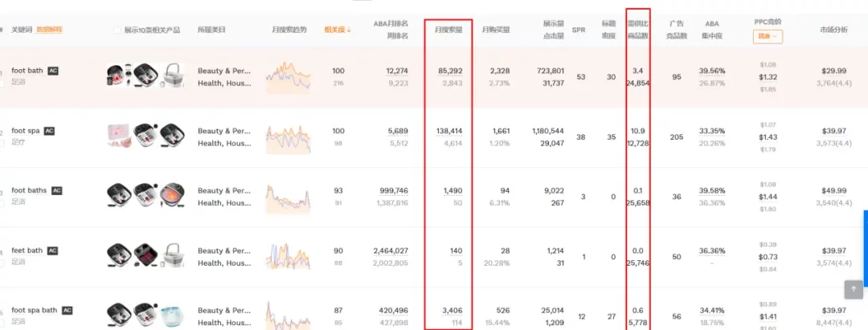Image resolution: width=868 pixels, height=330 pixels.
Task: Click the AC badge beside foot spa
Action: click(x=49, y=131)
